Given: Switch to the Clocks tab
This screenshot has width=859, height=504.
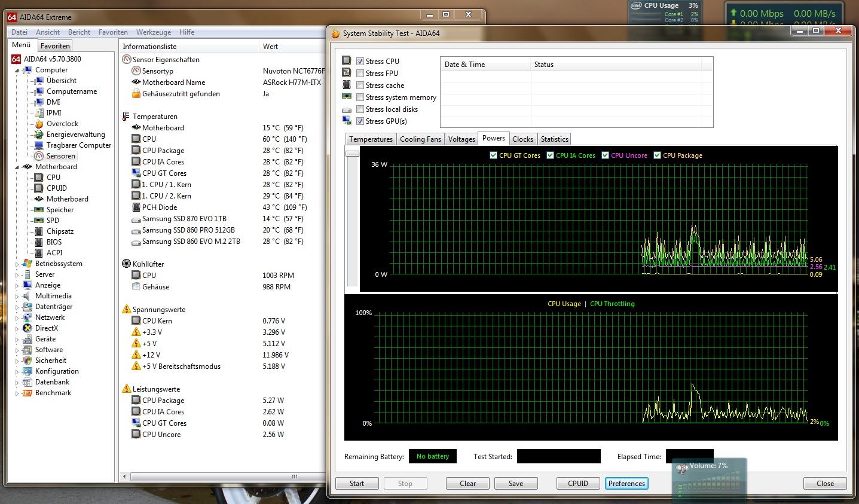Looking at the screenshot, I should click(x=522, y=139).
